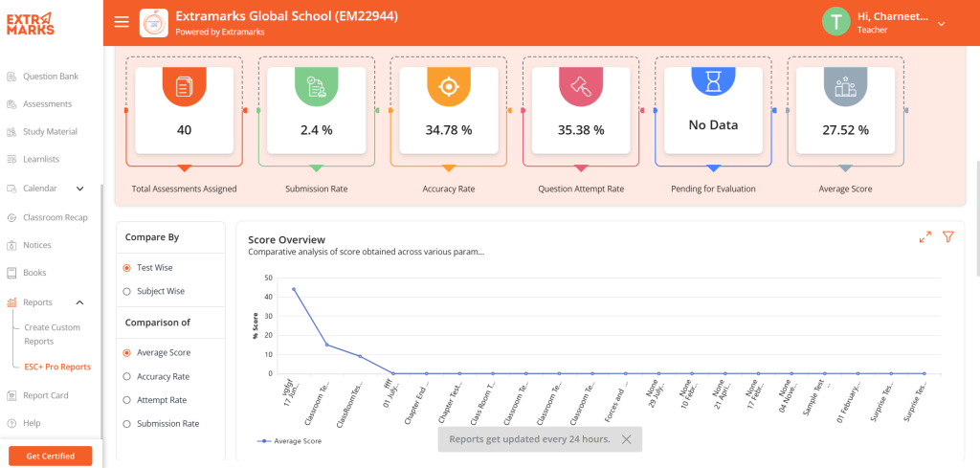Select the Submission Rate comparison radio

click(126, 424)
